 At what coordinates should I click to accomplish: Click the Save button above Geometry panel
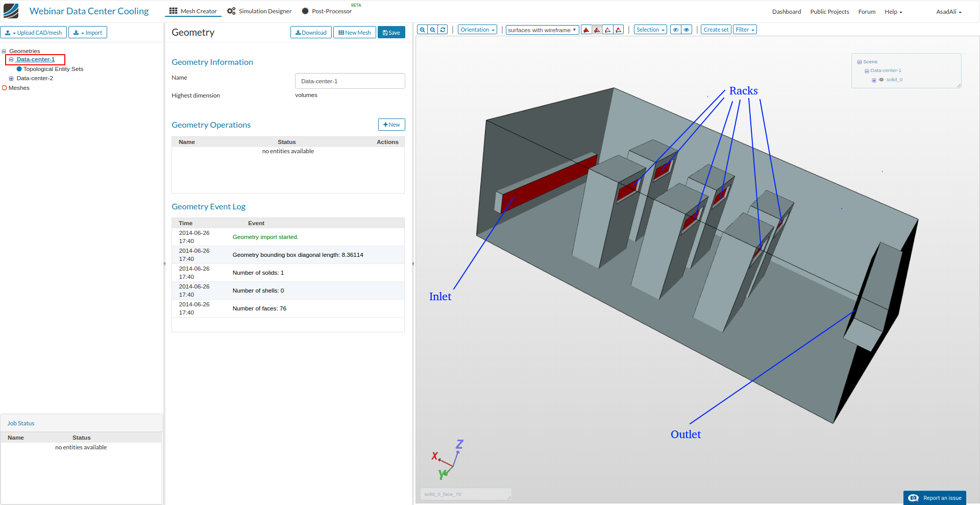[391, 32]
